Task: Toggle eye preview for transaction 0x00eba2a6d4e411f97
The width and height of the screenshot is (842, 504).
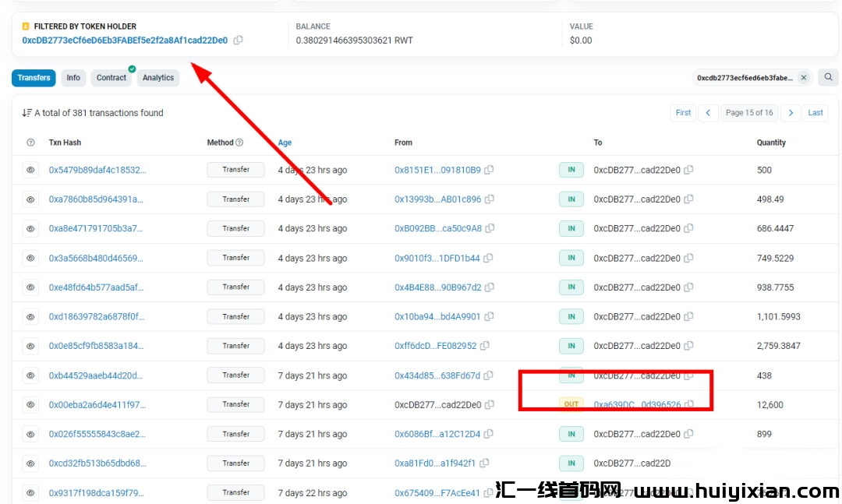Action: [30, 405]
